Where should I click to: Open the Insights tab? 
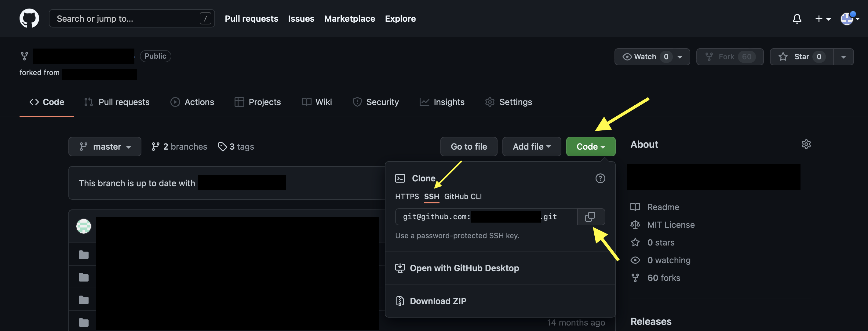(x=442, y=102)
